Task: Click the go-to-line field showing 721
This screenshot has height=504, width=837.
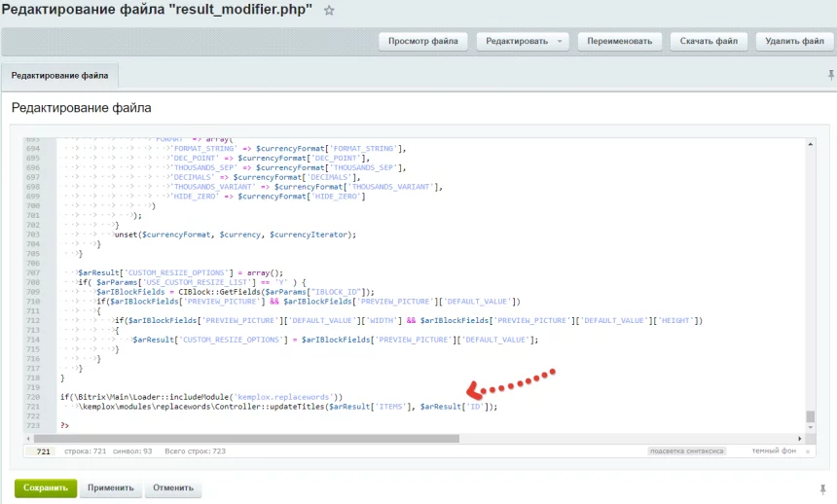Action: pos(42,452)
